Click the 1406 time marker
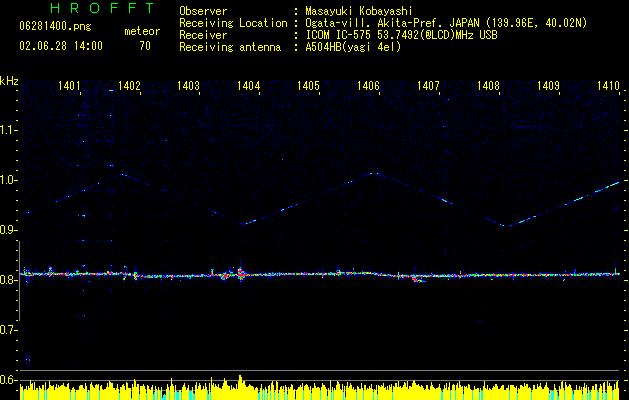 pyautogui.click(x=368, y=86)
